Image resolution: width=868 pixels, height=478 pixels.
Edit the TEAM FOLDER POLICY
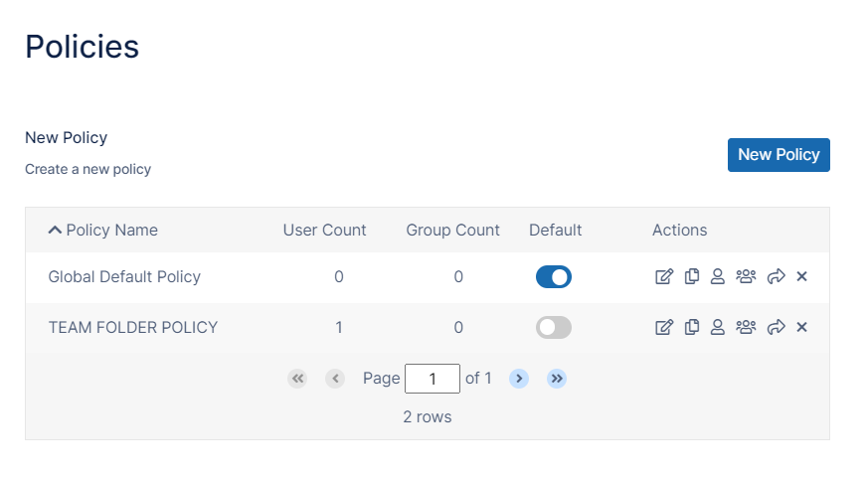tap(664, 327)
